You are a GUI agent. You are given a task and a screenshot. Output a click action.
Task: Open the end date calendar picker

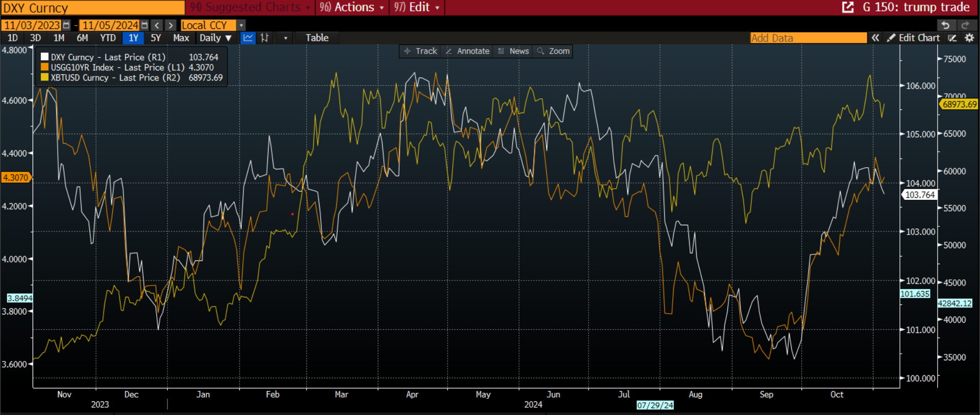click(144, 25)
